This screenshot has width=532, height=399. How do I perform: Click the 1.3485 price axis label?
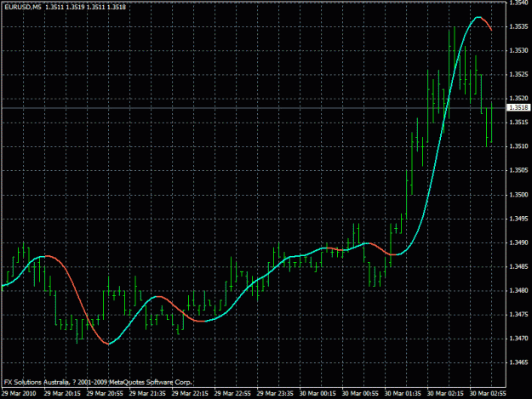pos(519,266)
